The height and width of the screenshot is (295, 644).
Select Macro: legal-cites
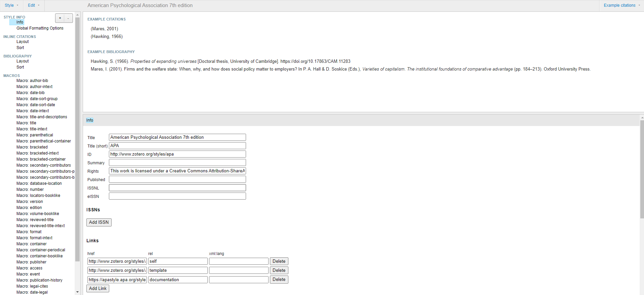click(x=32, y=286)
